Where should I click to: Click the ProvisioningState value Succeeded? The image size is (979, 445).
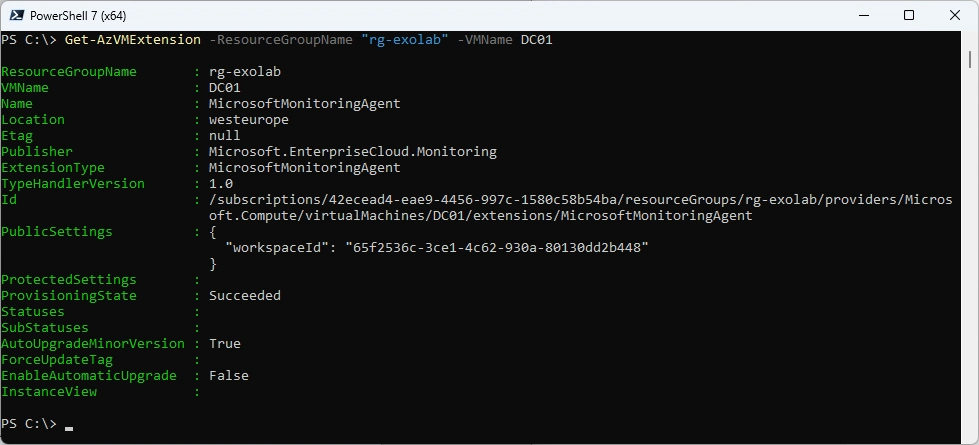[x=245, y=295]
